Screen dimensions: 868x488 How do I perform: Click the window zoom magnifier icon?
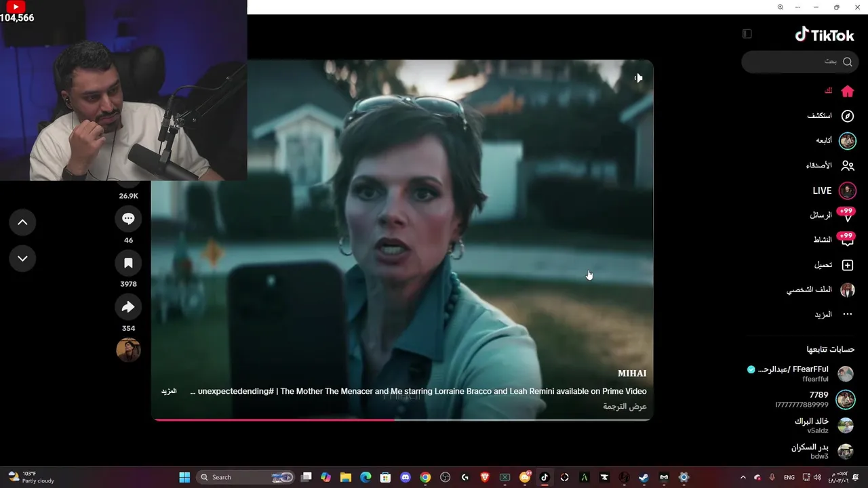pos(781,7)
